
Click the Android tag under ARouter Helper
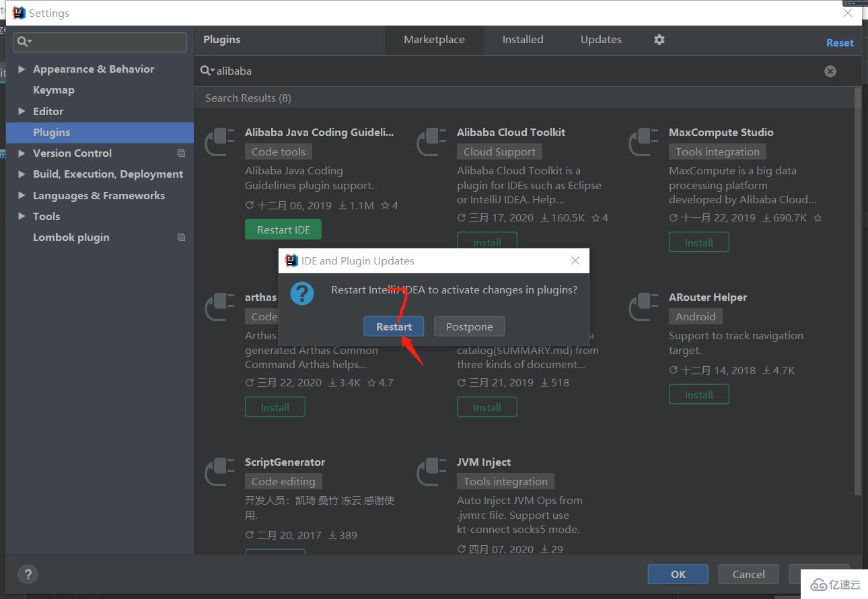[696, 316]
